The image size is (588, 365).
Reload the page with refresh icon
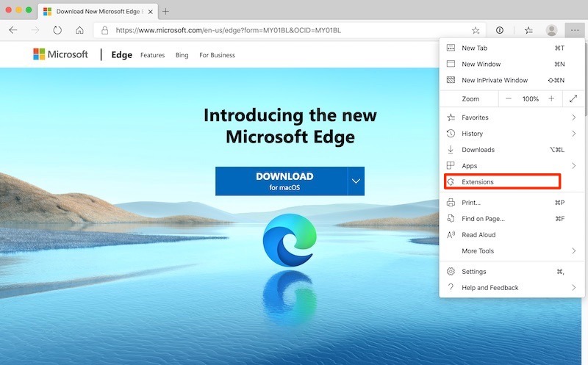[57, 30]
